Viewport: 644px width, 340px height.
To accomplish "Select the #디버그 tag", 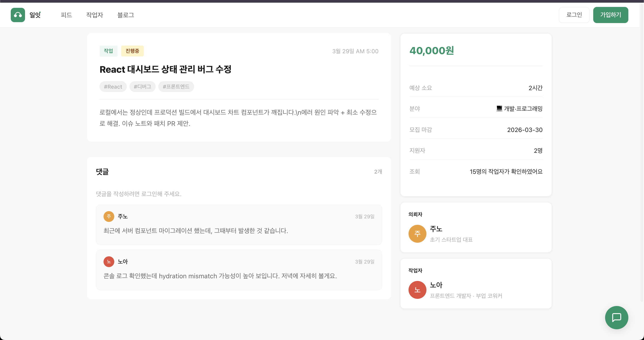I will point(142,87).
